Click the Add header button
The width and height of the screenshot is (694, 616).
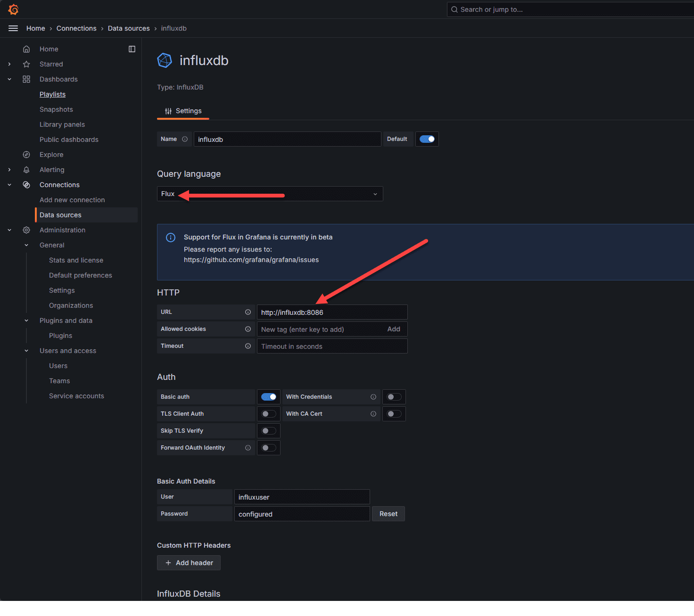coord(189,563)
